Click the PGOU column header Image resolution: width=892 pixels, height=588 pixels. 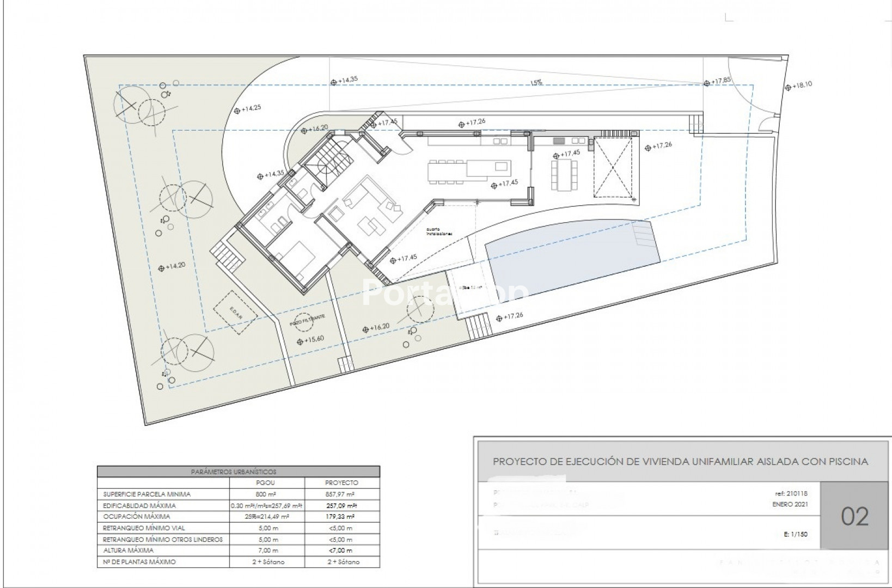(x=266, y=483)
